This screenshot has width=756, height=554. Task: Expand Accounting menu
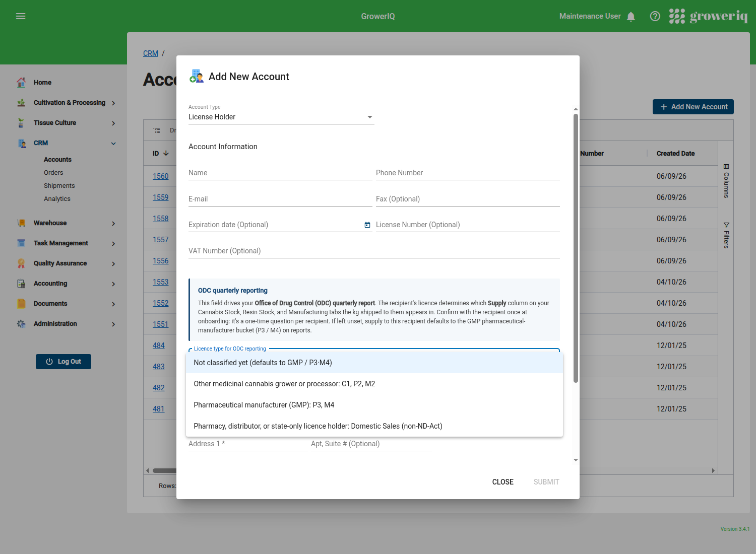click(113, 284)
